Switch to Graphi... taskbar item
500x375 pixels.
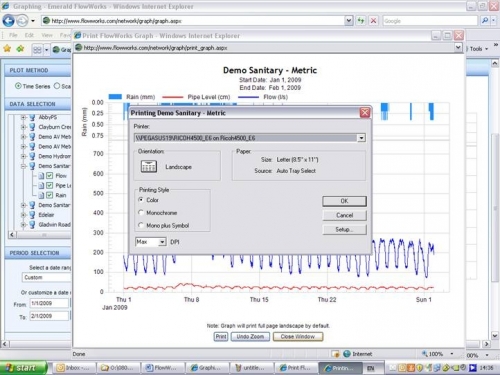click(x=207, y=368)
